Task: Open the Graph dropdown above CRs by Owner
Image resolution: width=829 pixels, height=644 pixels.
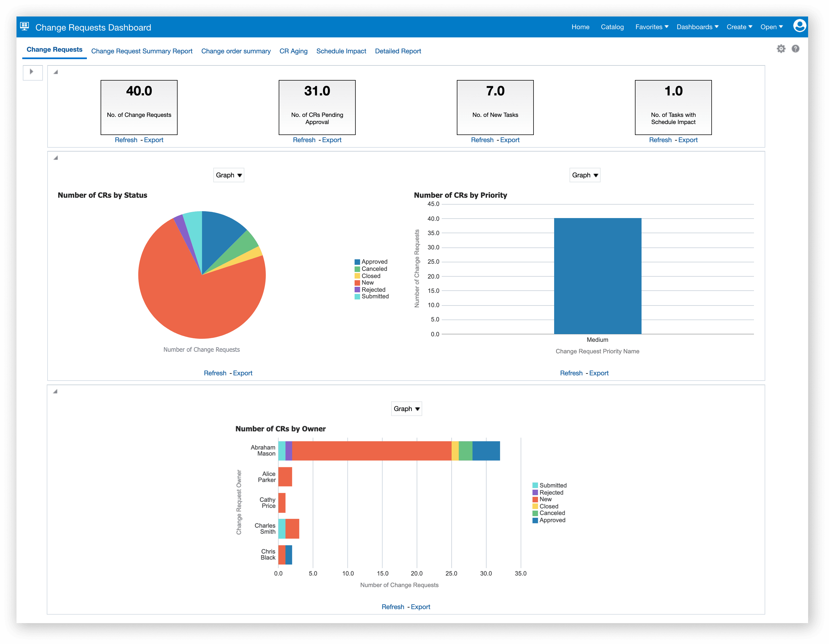Action: (x=406, y=409)
